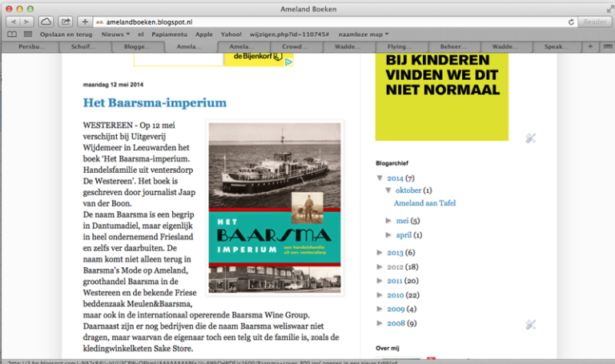The width and height of the screenshot is (615, 364).
Task: Click the Reader button
Action: coord(595,22)
